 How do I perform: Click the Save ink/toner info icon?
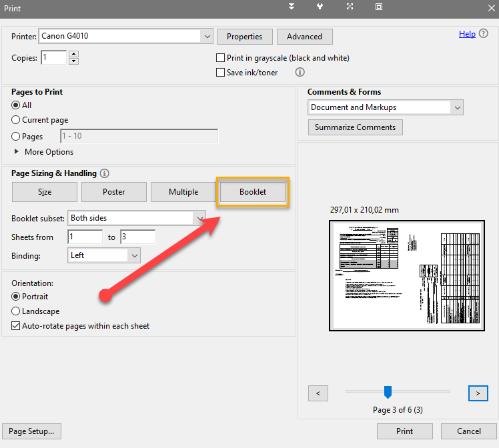click(x=300, y=72)
